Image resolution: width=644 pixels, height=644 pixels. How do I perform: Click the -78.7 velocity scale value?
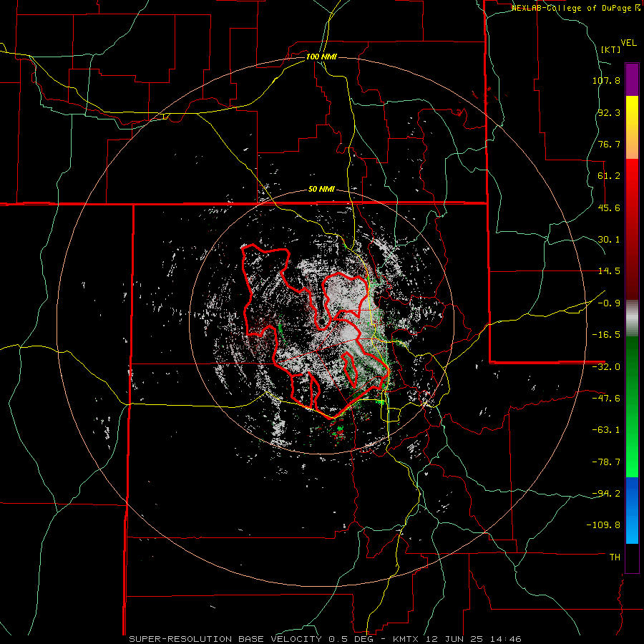click(x=606, y=462)
